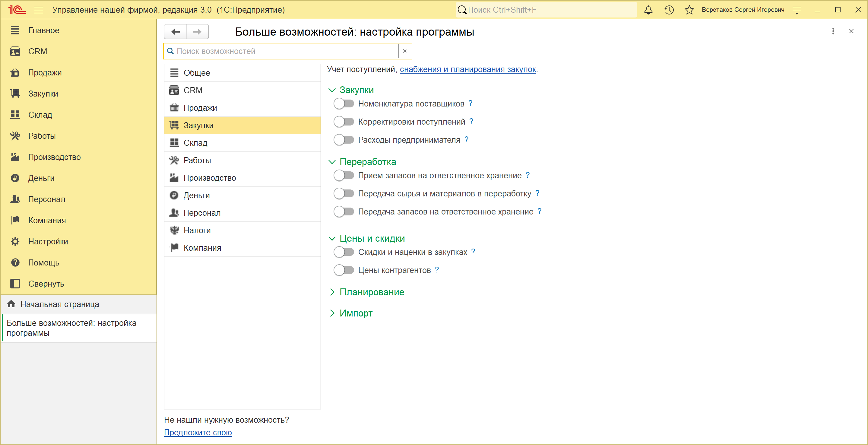Select Склад in settings category list
Image resolution: width=868 pixels, height=445 pixels.
click(242, 143)
